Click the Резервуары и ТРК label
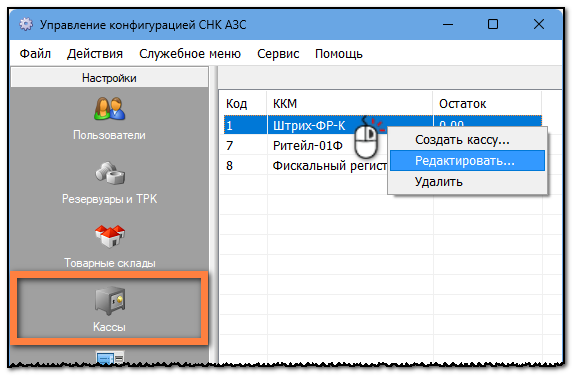 pyautogui.click(x=109, y=199)
